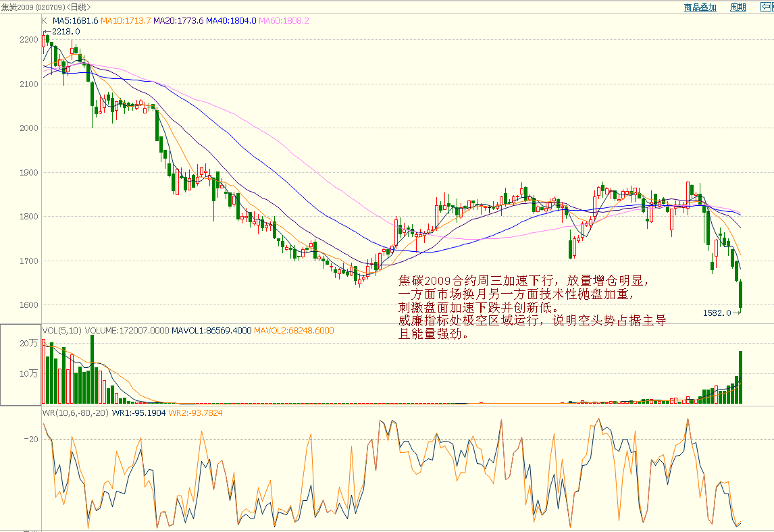Screen dimensions: 774x532
Task: Click the WR2 orange value label
Action: click(x=195, y=413)
